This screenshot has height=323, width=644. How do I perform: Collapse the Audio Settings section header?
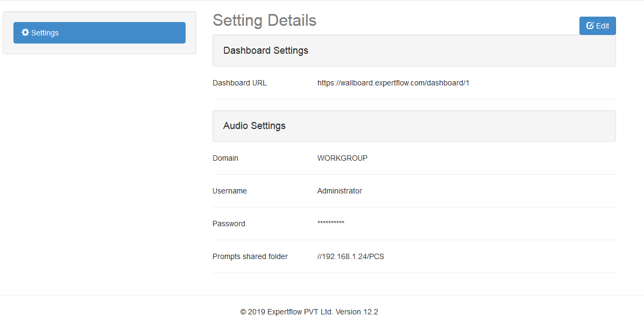[x=254, y=125]
